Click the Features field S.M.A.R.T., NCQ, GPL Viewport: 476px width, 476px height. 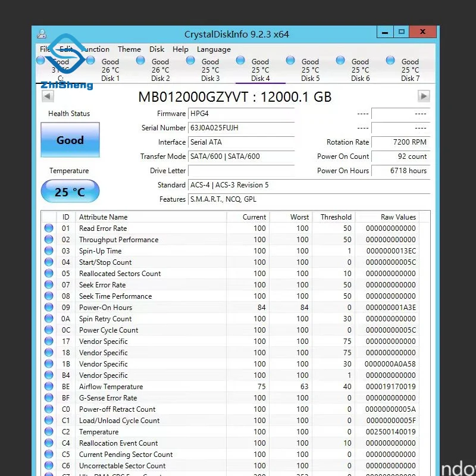click(x=309, y=199)
